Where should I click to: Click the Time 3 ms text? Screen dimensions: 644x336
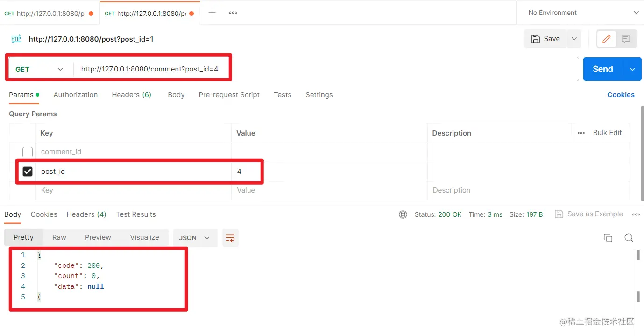click(486, 214)
